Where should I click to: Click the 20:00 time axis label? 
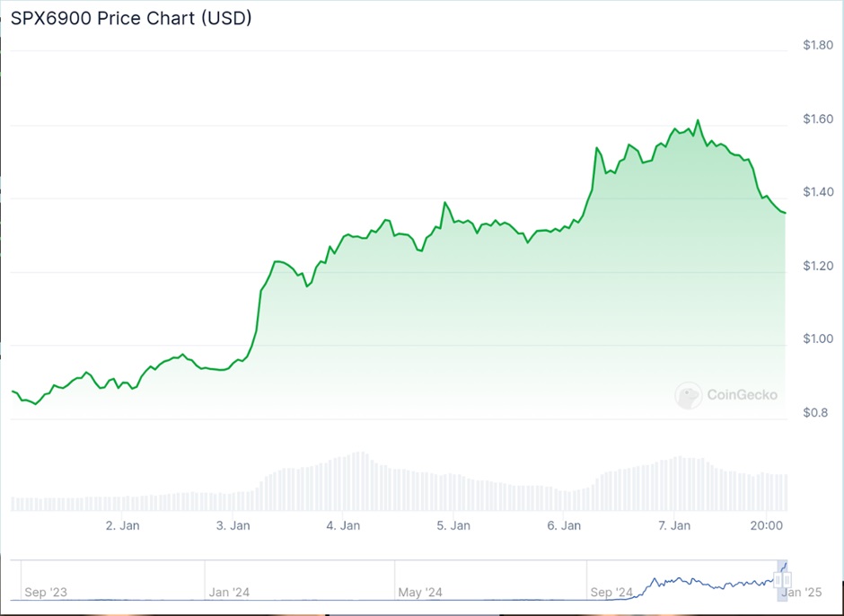(769, 525)
